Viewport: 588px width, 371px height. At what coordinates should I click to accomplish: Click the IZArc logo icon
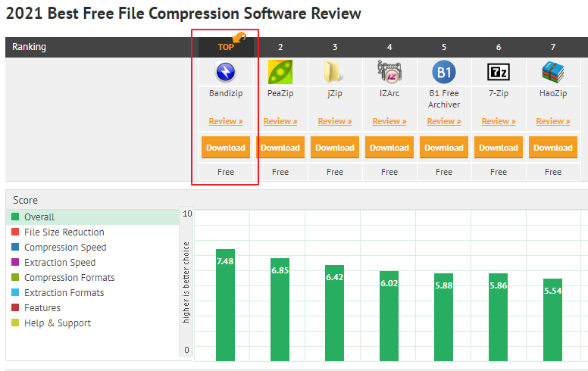pyautogui.click(x=389, y=72)
